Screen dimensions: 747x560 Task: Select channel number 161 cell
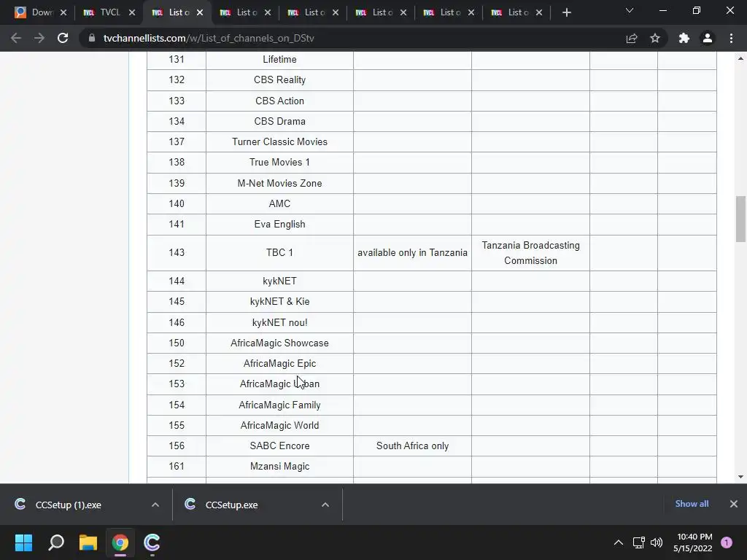(x=177, y=466)
